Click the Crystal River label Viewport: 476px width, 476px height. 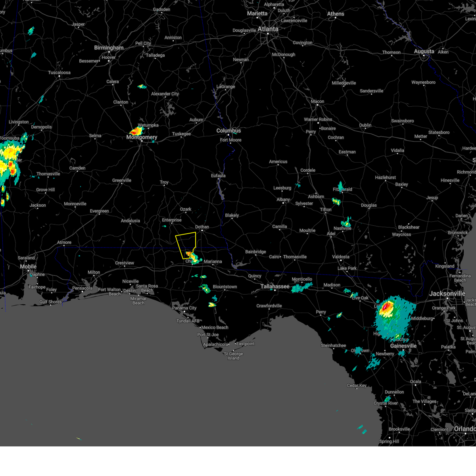[386, 403]
